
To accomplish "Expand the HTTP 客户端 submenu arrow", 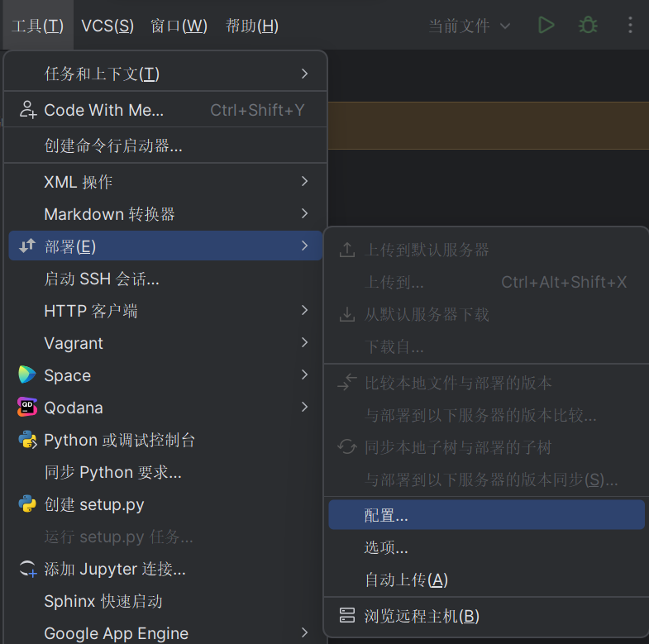I will [x=304, y=311].
